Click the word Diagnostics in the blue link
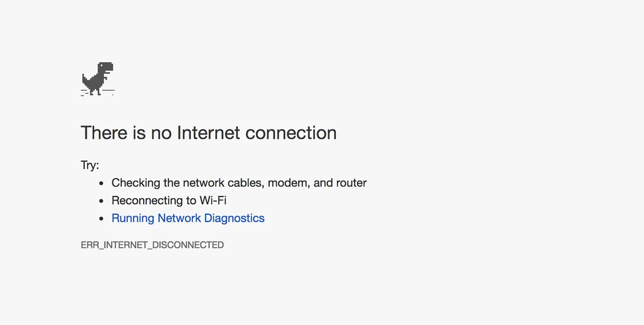The height and width of the screenshot is (325, 644). (x=234, y=218)
